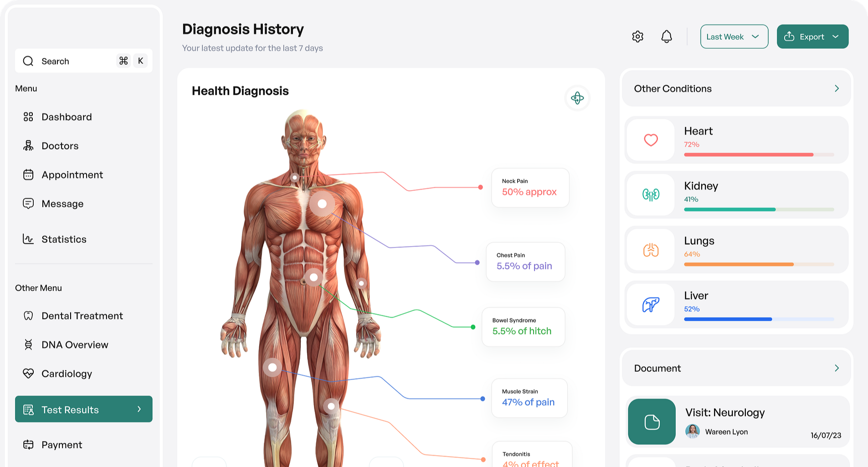Image resolution: width=868 pixels, height=467 pixels.
Task: Click the neck hotspot on body model
Action: (295, 177)
